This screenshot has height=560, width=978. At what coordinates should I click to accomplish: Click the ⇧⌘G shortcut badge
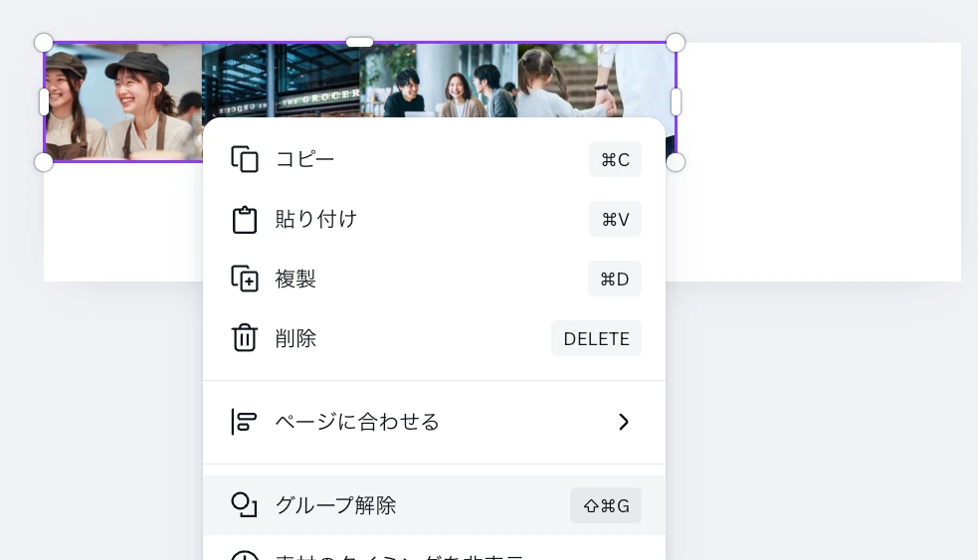click(x=606, y=505)
